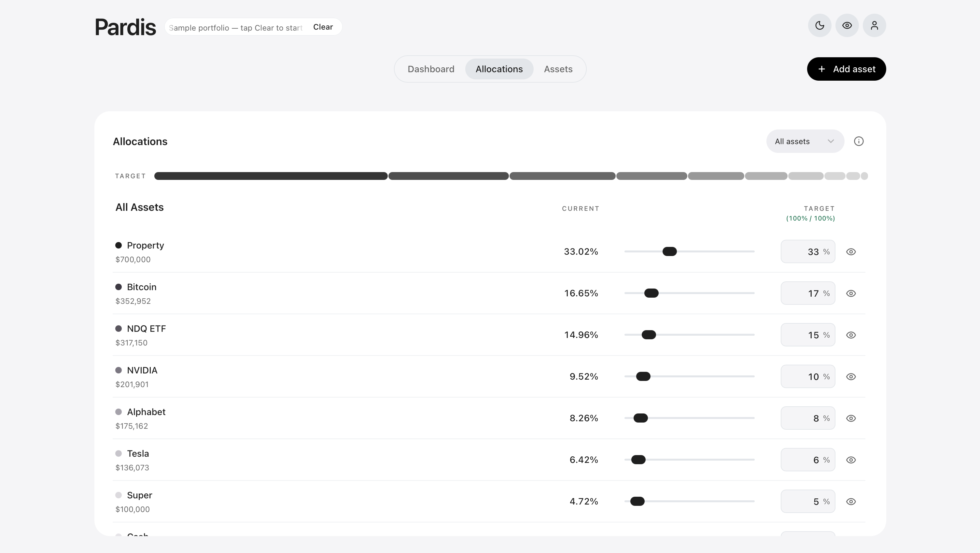Image resolution: width=980 pixels, height=553 pixels.
Task: Click the Add asset button
Action: 846,69
